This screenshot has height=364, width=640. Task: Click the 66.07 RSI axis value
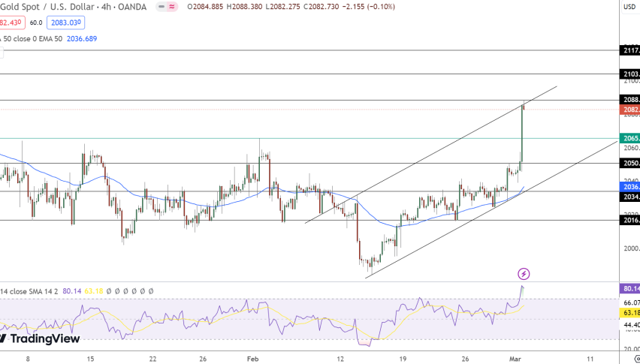point(632,302)
